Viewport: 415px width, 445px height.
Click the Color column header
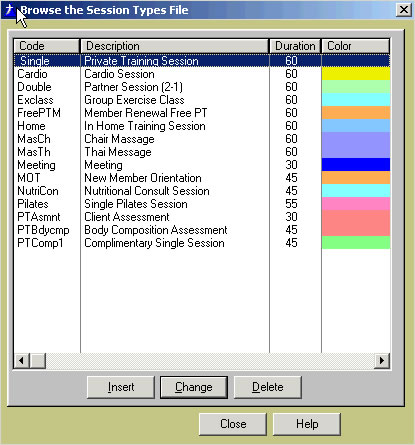(355, 46)
